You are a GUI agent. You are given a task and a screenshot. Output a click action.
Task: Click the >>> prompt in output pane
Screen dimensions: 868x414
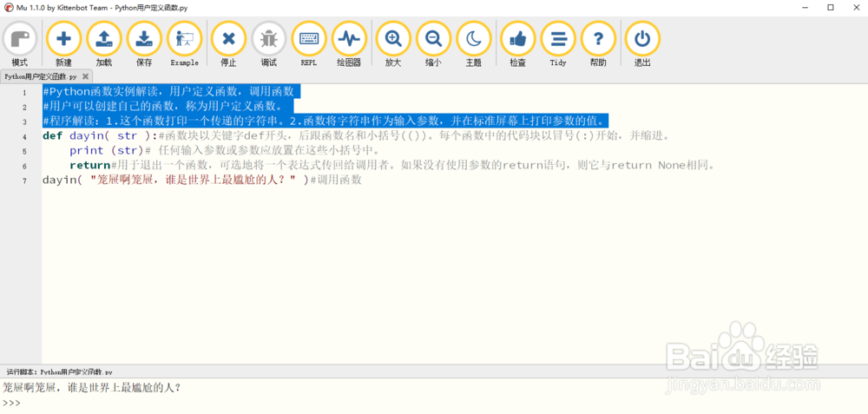click(11, 403)
